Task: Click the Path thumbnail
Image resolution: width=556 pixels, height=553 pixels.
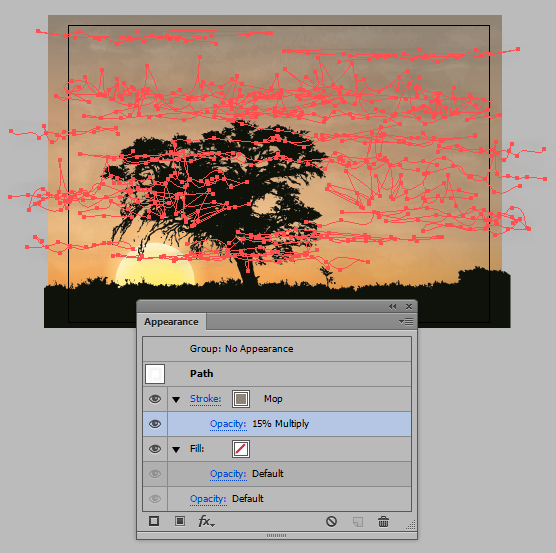Action: (155, 374)
